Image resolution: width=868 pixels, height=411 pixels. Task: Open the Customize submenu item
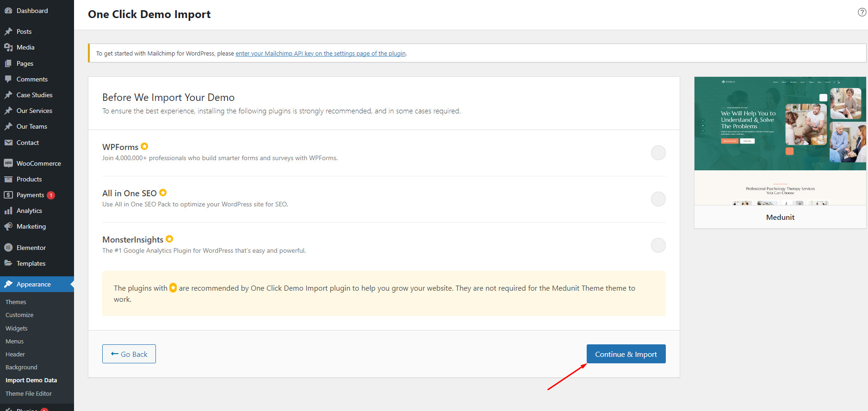19,315
